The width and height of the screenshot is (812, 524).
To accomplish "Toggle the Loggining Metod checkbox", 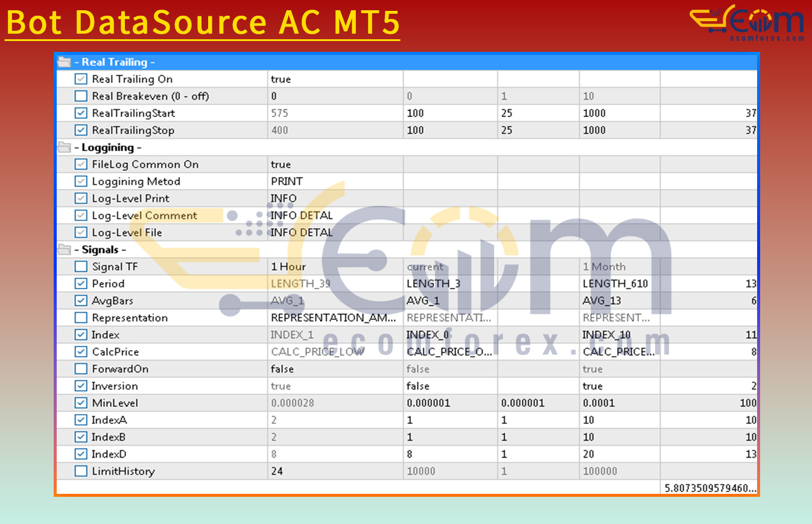I will click(x=81, y=181).
